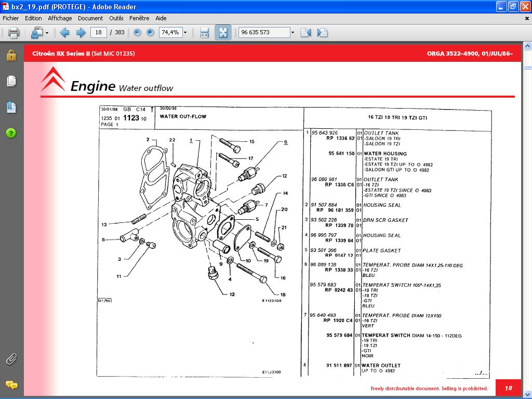Click the Find Next search icon

click(x=322, y=33)
